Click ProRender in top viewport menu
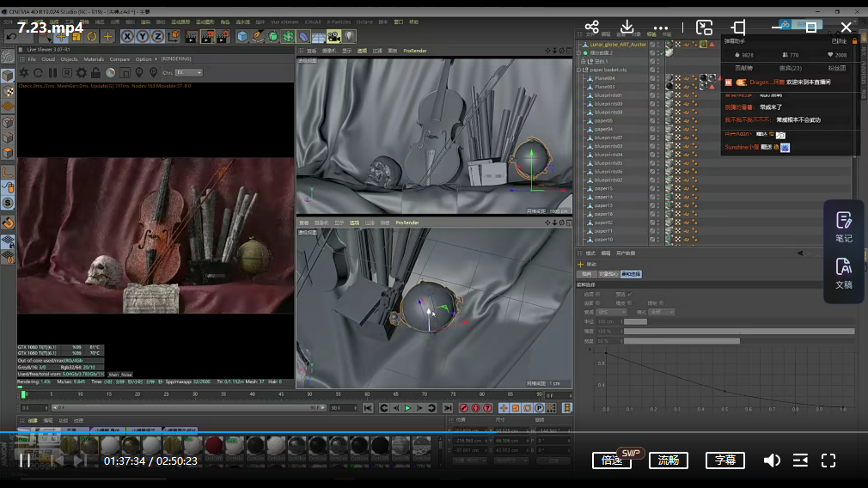 (x=414, y=51)
